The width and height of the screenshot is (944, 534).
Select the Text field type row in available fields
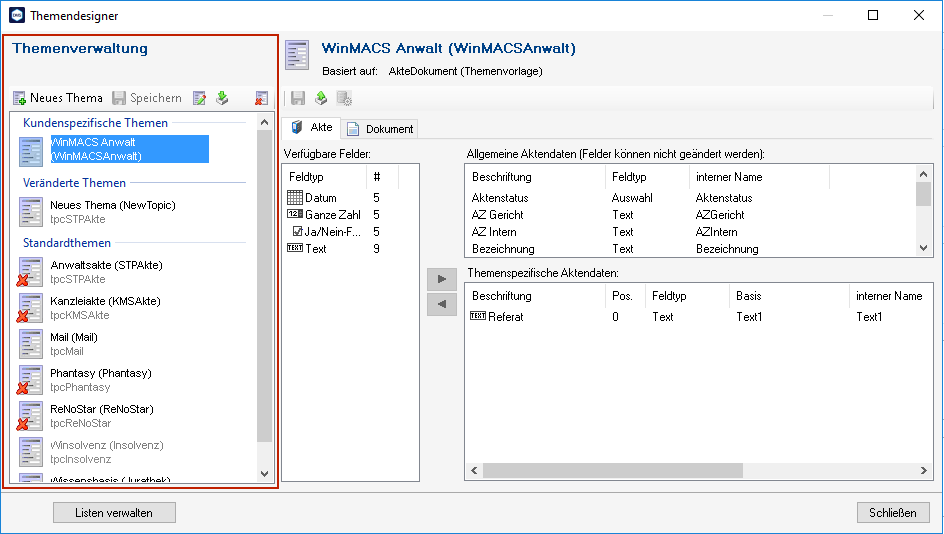click(350, 249)
